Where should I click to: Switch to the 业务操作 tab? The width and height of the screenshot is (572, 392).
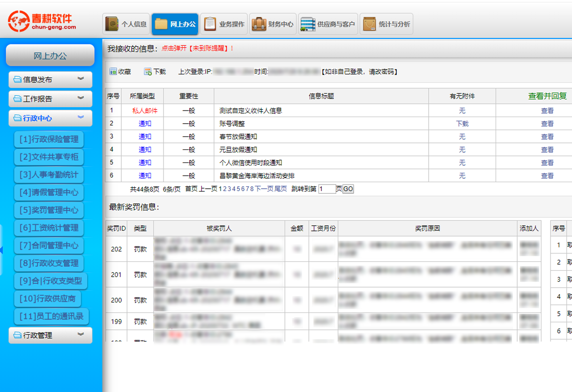[x=210, y=24]
